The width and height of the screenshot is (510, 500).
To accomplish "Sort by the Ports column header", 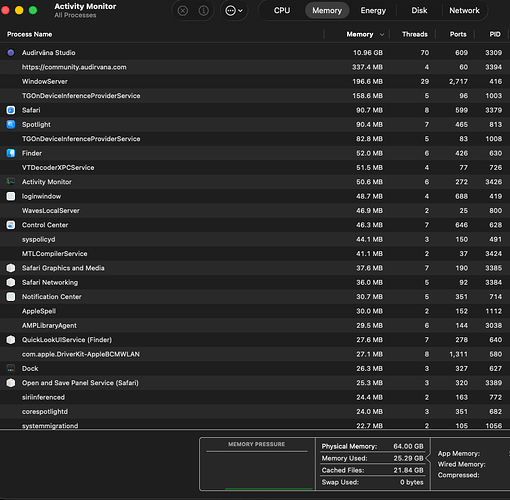I will coord(458,34).
